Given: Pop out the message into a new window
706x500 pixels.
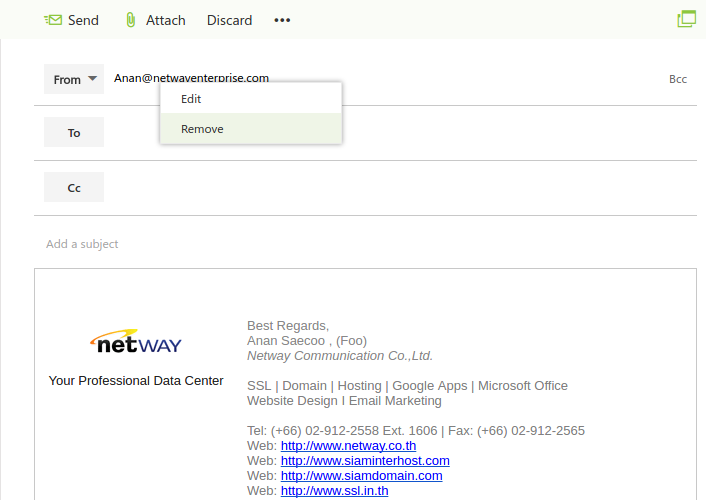Looking at the screenshot, I should tap(686, 19).
